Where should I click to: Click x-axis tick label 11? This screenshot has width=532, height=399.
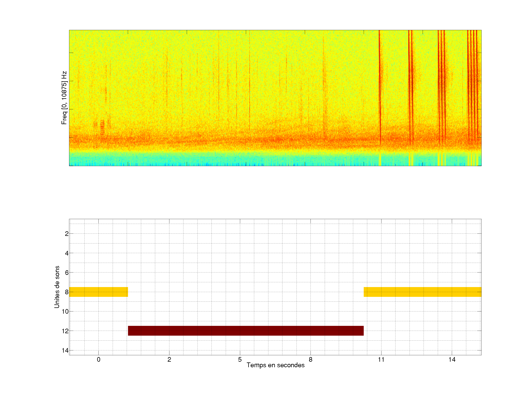[x=381, y=359]
